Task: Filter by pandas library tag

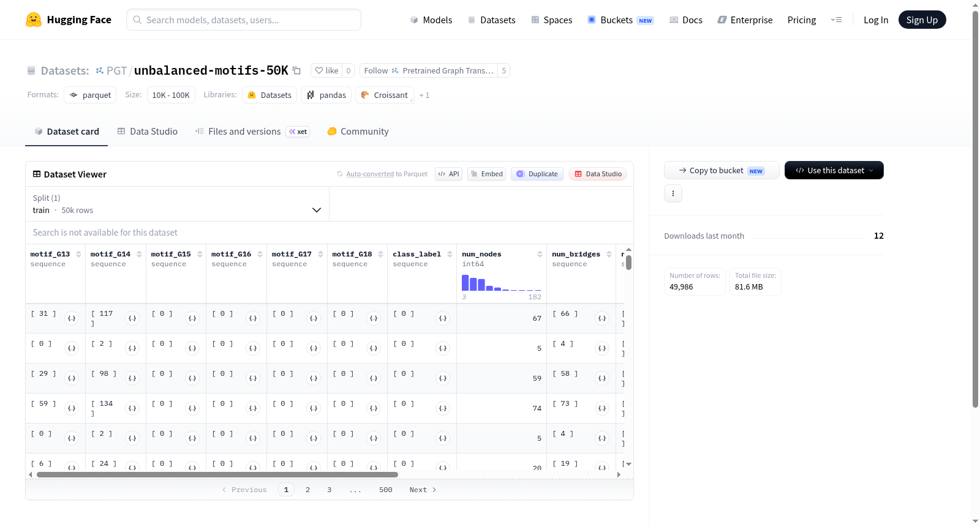Action: coord(326,95)
